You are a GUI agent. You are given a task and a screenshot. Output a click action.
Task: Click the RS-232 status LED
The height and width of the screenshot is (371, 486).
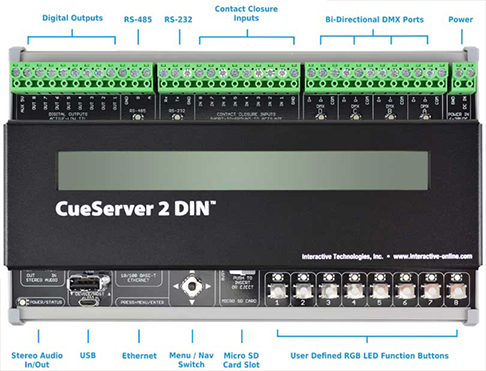177,117
